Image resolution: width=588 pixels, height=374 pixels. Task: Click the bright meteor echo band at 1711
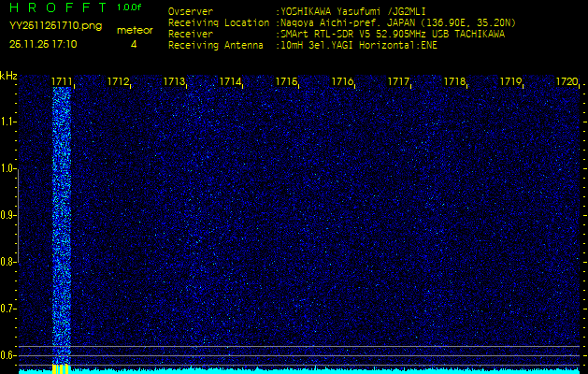coord(62,225)
